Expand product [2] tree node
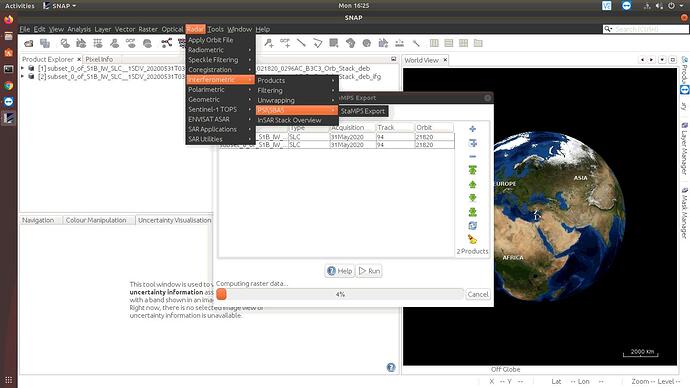Viewport: 690px width, 388px height. [22, 76]
